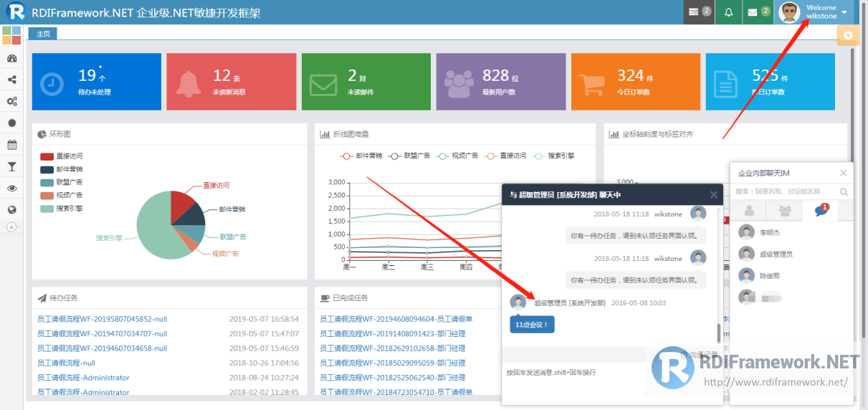Switch to the 主页 tab
This screenshot has height=410, width=868.
[43, 34]
